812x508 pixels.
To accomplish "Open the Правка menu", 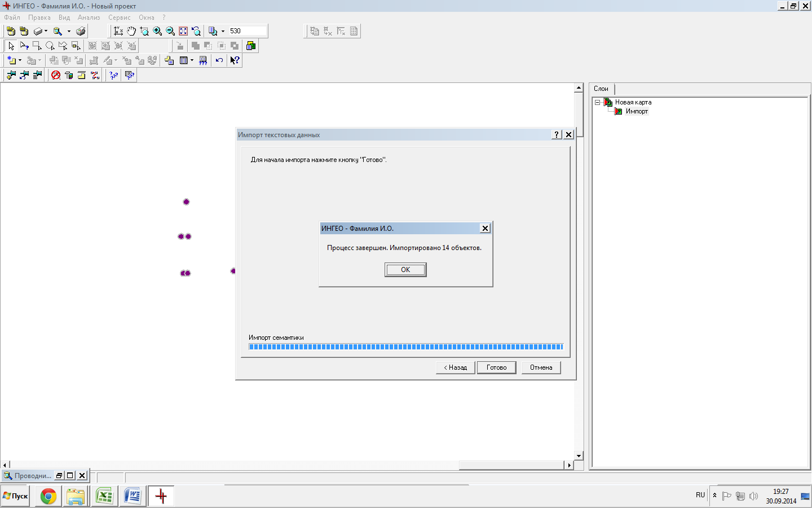I will coord(39,17).
